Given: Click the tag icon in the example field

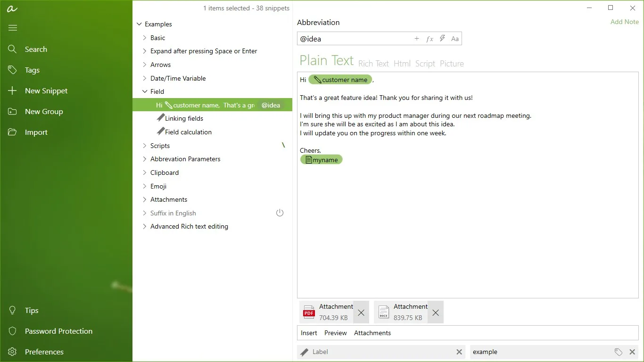Looking at the screenshot, I should tap(619, 352).
